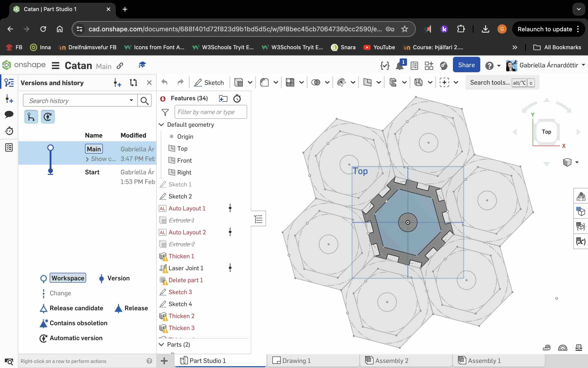Open the Help menu dropdown arrow
Viewport: 588px width, 368px height.
tap(499, 66)
